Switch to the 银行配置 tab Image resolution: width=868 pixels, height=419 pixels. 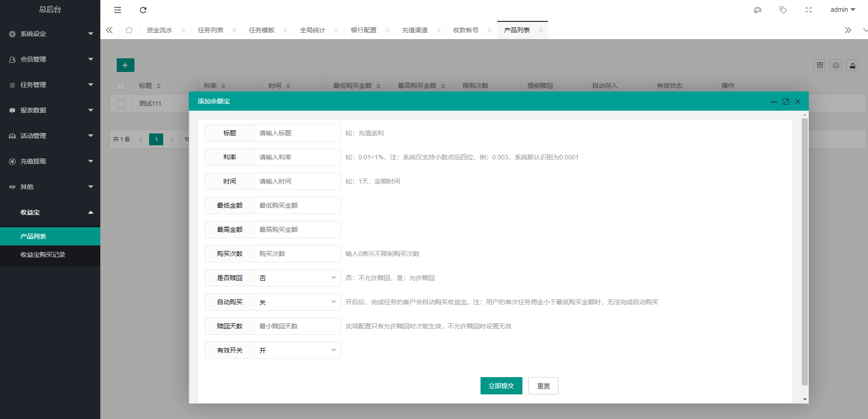coord(364,30)
